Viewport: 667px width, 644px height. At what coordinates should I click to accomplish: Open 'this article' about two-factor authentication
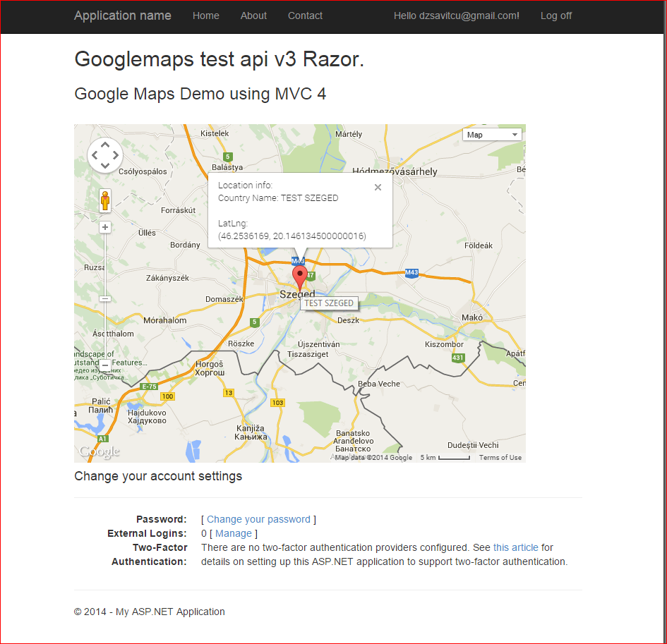tap(515, 547)
